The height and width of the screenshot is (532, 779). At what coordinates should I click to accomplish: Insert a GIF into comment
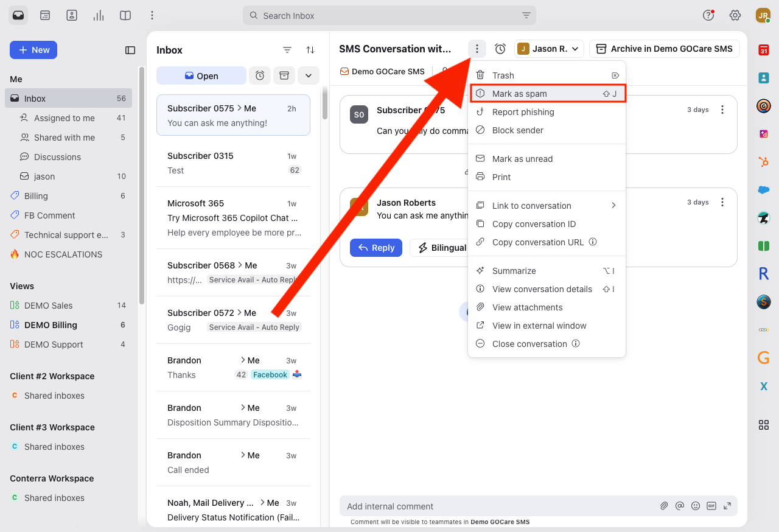[711, 506]
